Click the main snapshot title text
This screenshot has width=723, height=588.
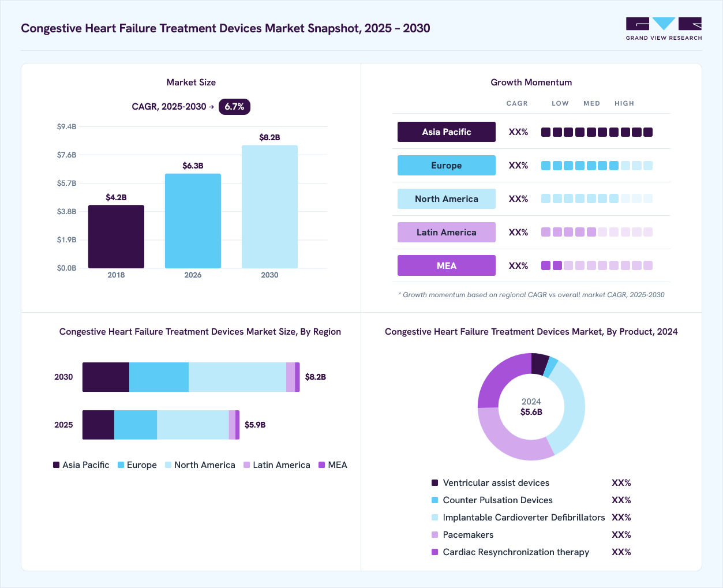click(x=226, y=28)
